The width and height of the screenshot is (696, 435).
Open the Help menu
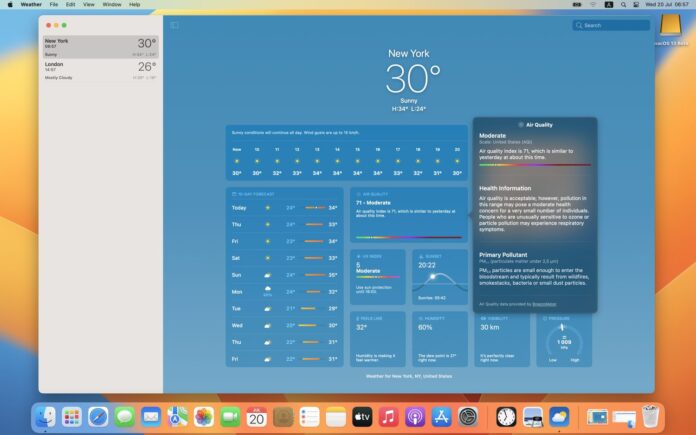coord(134,4)
